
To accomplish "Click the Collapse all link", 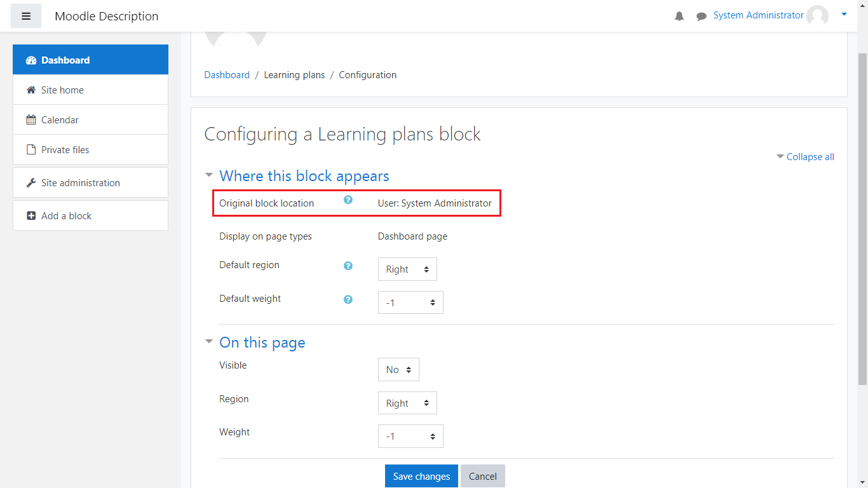I will tap(810, 157).
